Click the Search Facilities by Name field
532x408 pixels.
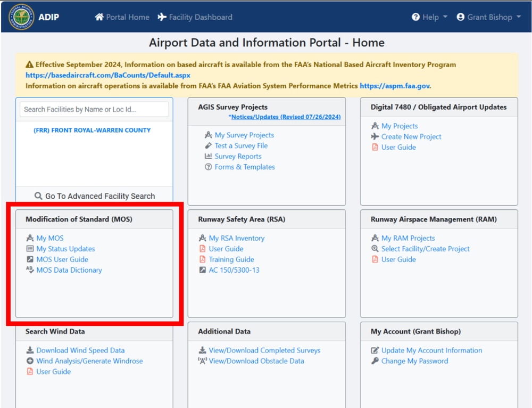pyautogui.click(x=94, y=109)
